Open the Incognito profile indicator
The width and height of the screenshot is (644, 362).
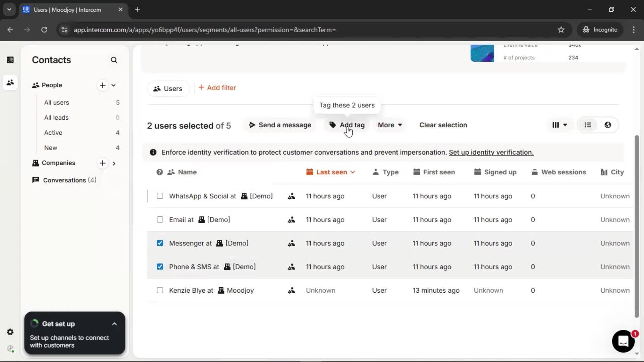600,30
